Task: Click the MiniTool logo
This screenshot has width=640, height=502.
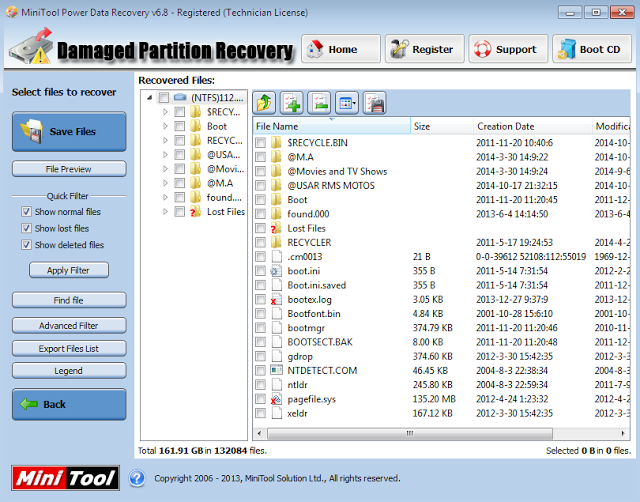Action: tap(66, 478)
